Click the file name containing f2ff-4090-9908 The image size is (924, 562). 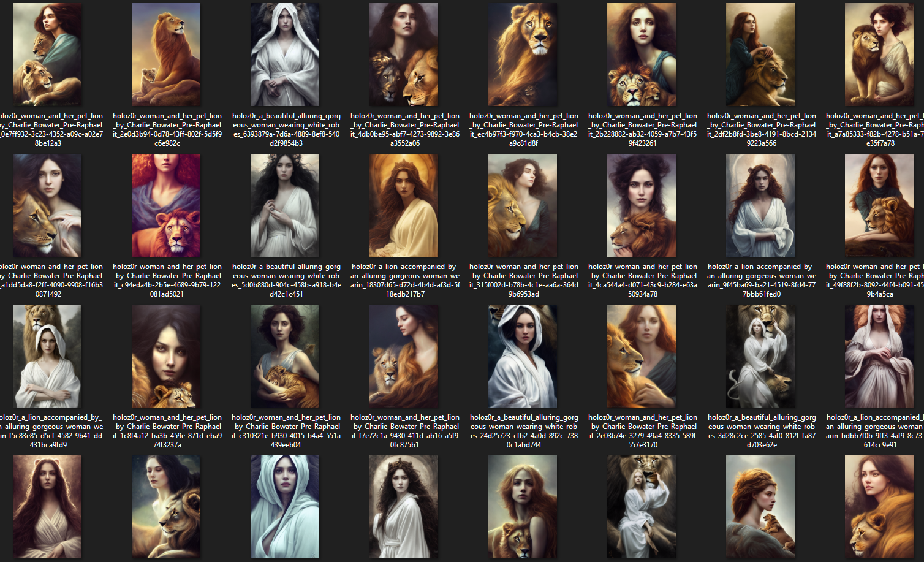51,280
